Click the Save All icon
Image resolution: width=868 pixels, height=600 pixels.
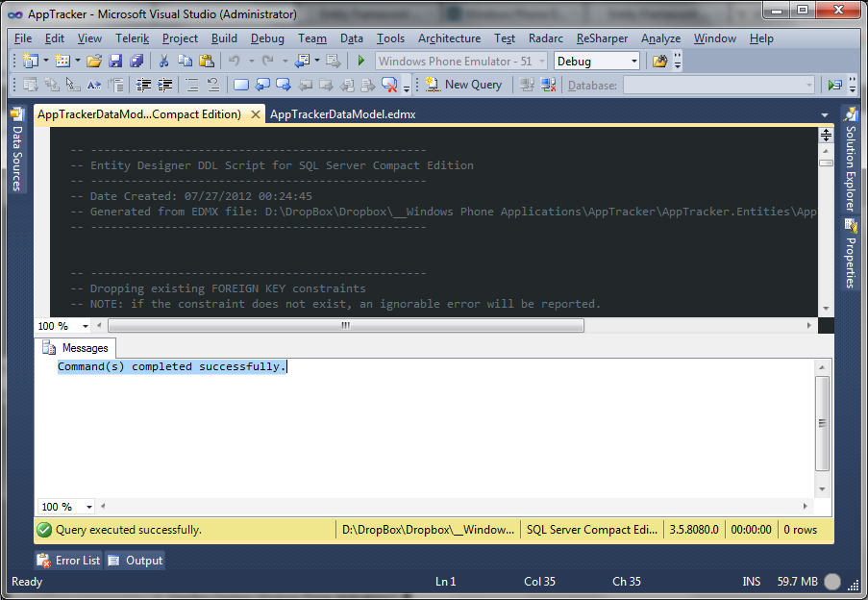coord(136,61)
